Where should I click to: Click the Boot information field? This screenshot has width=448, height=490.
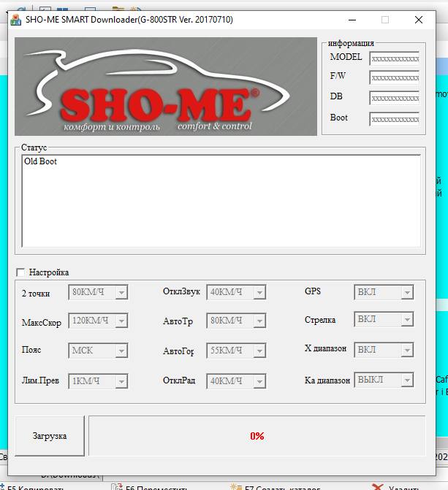click(x=395, y=119)
